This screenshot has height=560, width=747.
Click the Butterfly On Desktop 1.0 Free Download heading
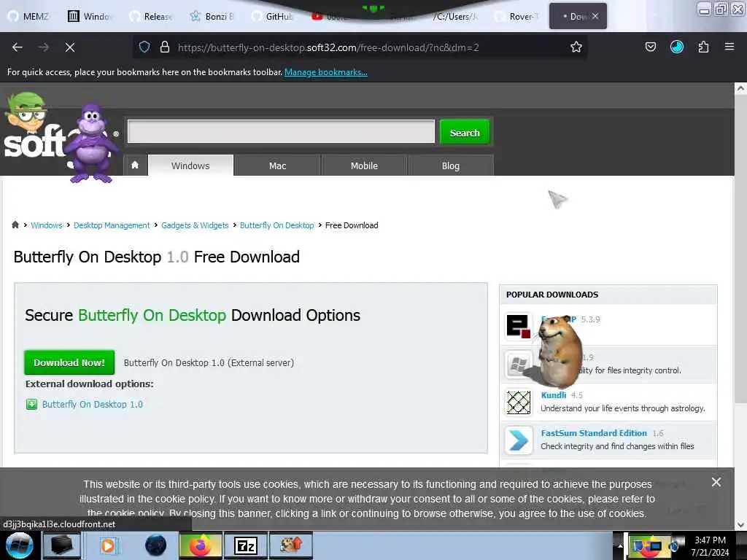point(157,257)
